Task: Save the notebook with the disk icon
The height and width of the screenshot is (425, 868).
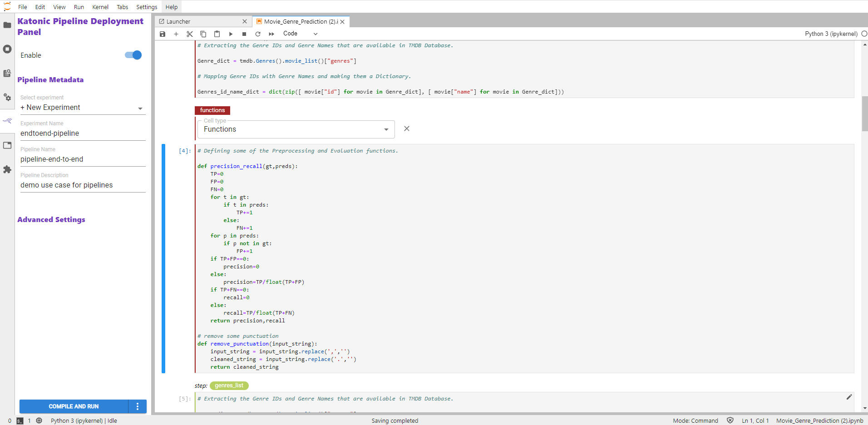Action: click(x=163, y=34)
